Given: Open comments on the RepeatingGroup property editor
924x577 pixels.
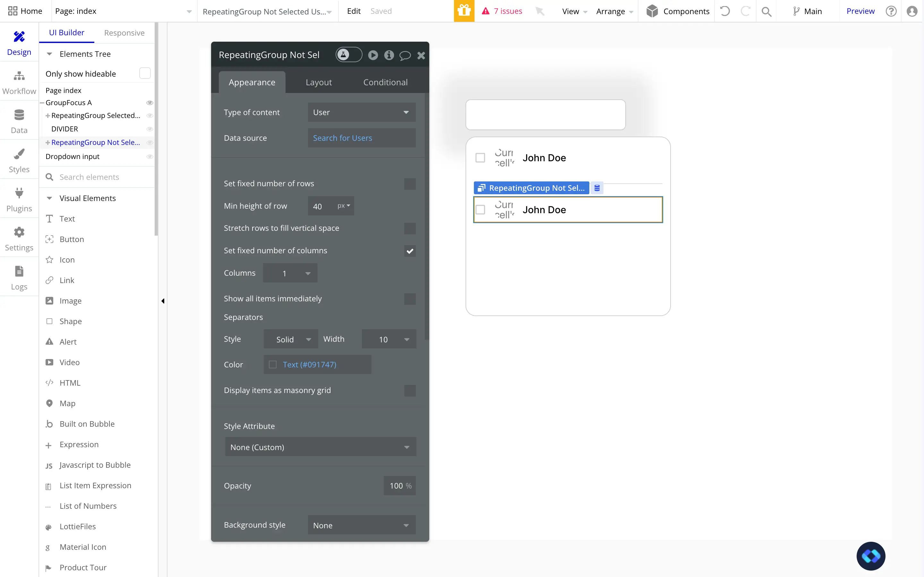Looking at the screenshot, I should 405,55.
